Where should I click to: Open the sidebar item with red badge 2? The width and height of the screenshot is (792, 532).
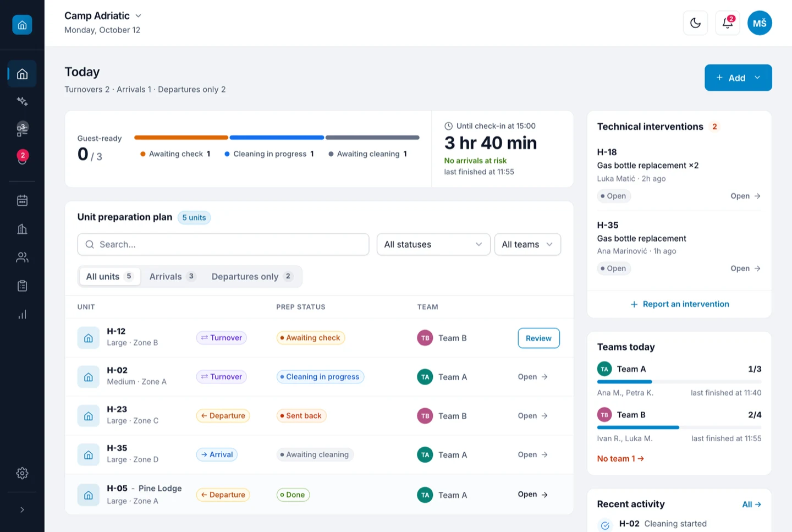point(22,157)
